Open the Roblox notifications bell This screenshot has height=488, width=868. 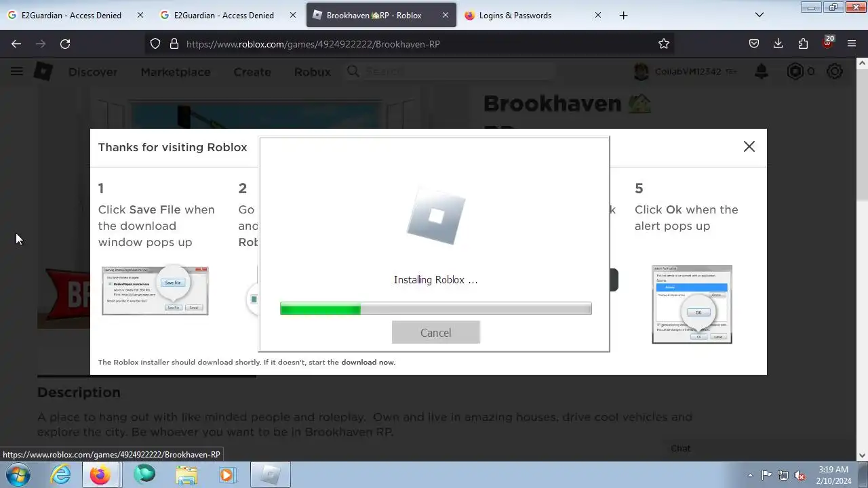point(762,71)
